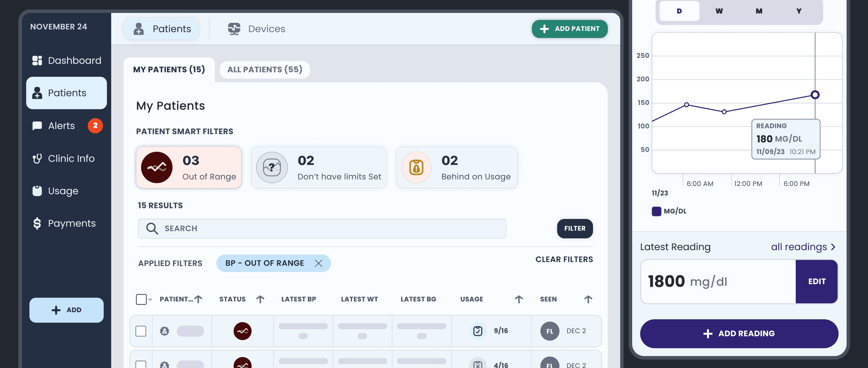
Task: Sort by SEEN column arrow
Action: [588, 299]
